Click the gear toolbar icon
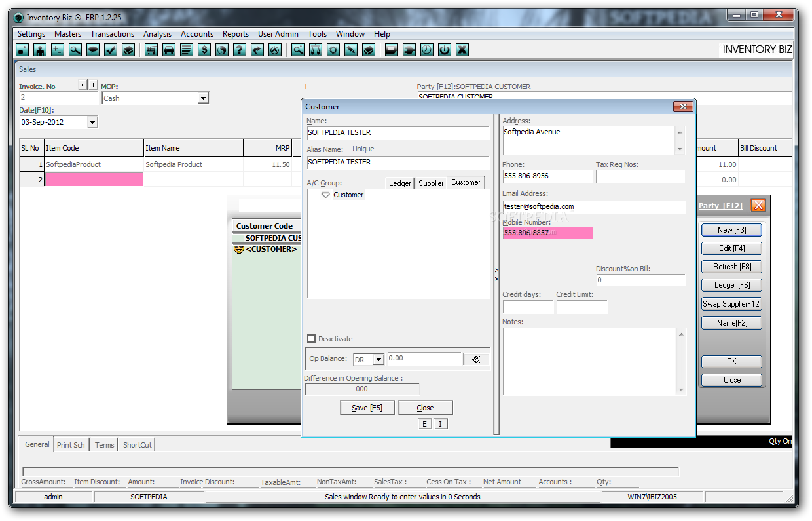The image size is (812, 521). (x=333, y=50)
